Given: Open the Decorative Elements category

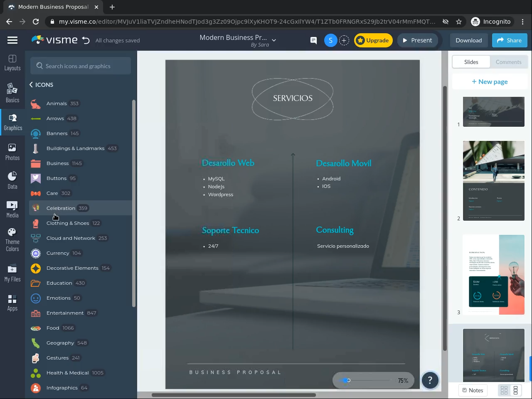Looking at the screenshot, I should coord(80,268).
